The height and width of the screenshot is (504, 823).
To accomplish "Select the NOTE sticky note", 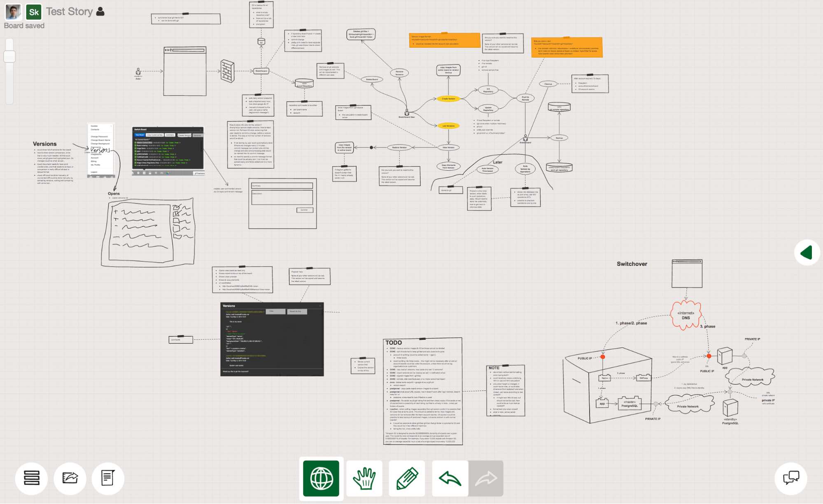I will [506, 390].
